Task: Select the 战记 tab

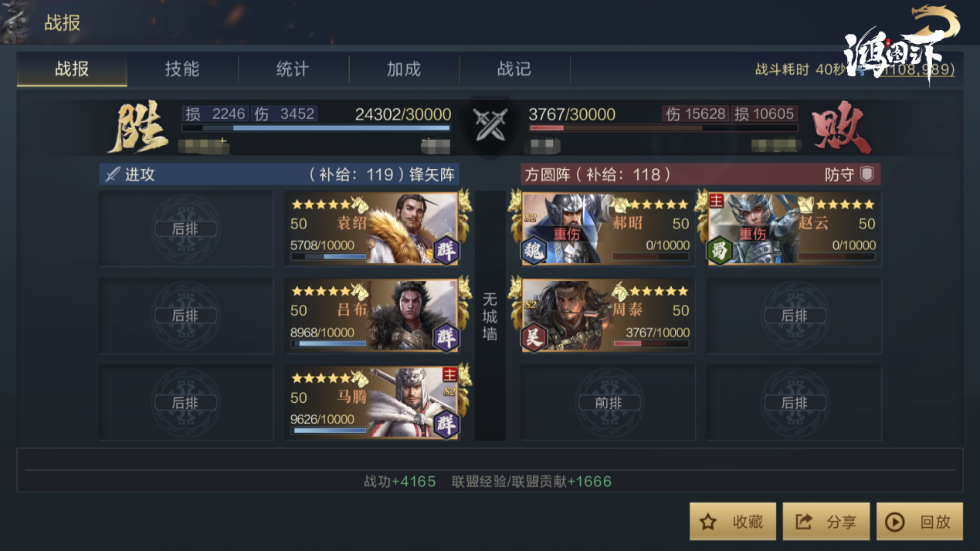Action: [x=514, y=69]
